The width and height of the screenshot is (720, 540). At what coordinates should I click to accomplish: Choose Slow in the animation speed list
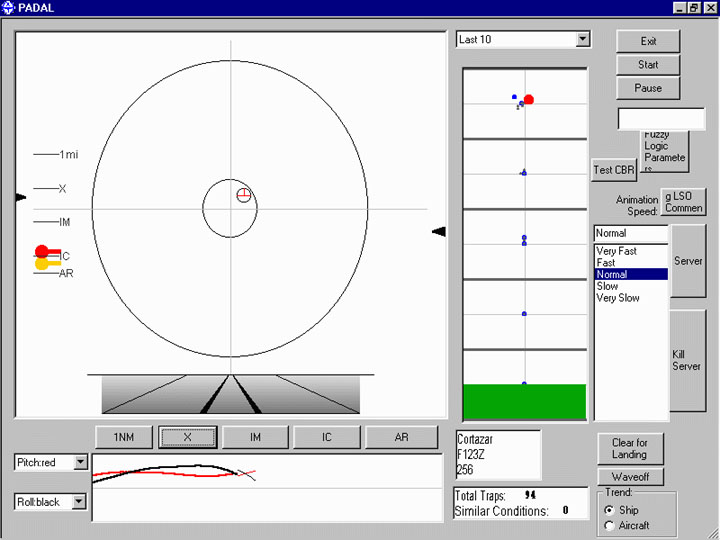coord(607,286)
